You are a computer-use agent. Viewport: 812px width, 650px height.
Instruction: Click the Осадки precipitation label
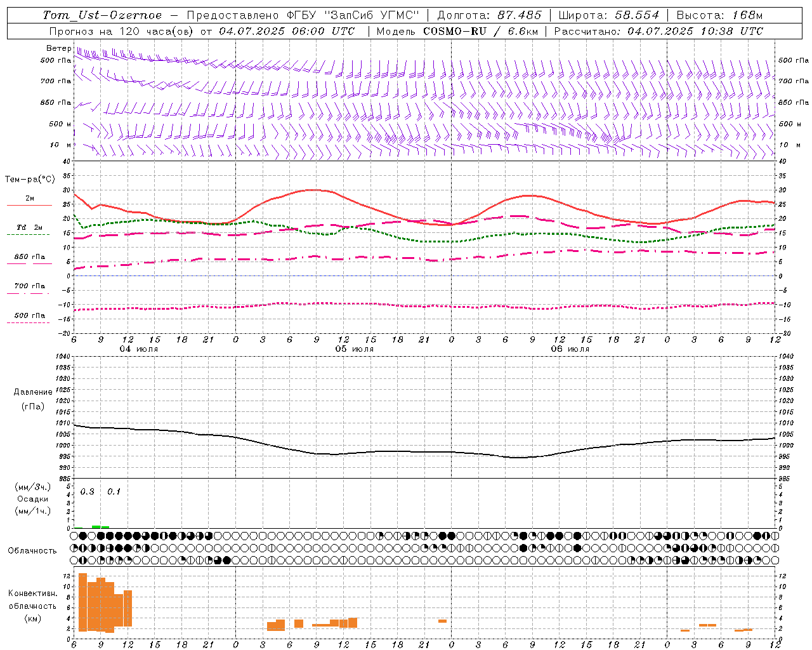coord(32,499)
